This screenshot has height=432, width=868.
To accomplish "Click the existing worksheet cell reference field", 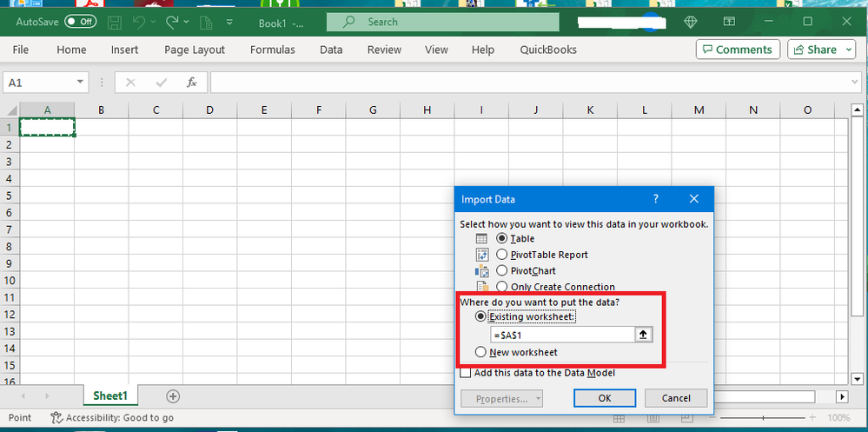I will (561, 335).
